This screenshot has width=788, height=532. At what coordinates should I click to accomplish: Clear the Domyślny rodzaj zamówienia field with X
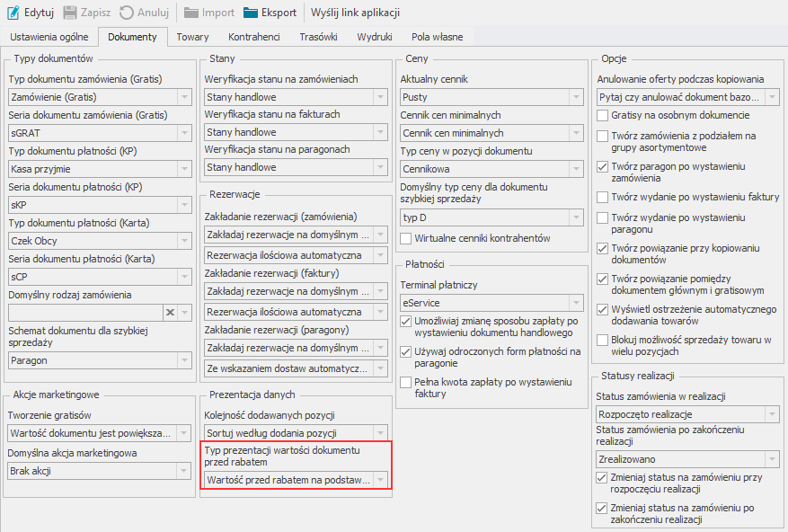169,312
